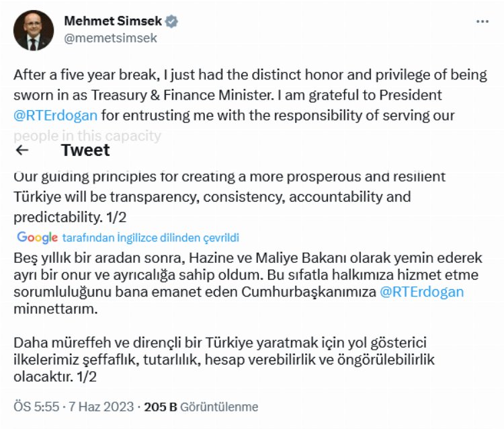Open Mehmet Simsek's profile picture
Screen dimensions: 504x429
pos(32,31)
